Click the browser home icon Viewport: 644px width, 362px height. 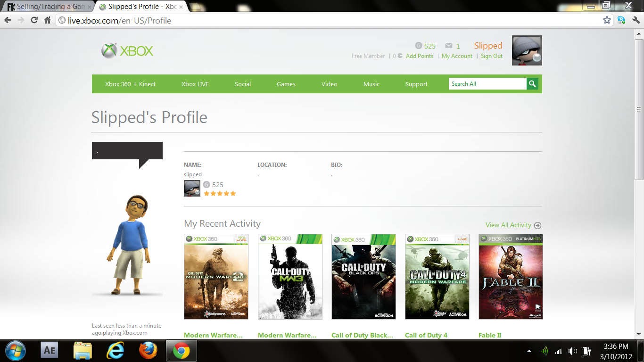click(47, 20)
